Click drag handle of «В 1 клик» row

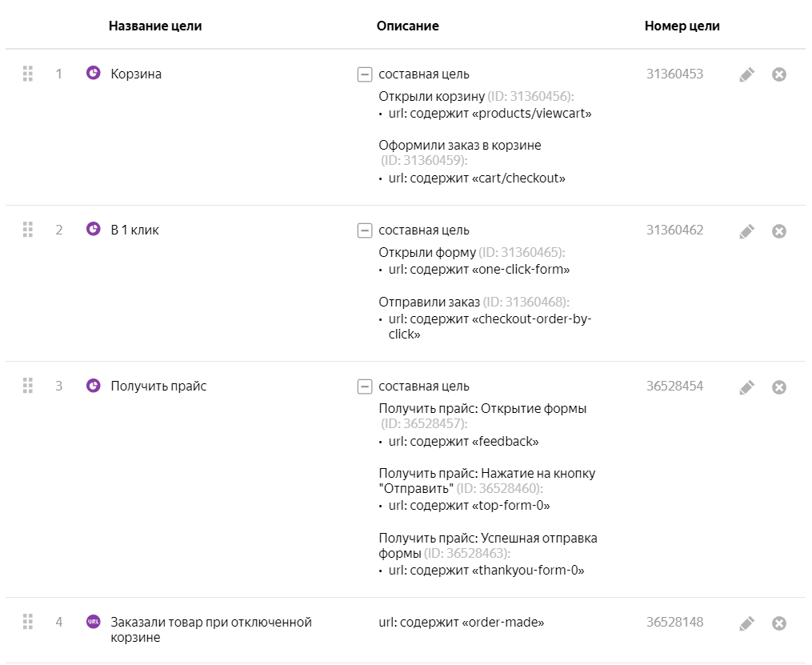point(28,230)
